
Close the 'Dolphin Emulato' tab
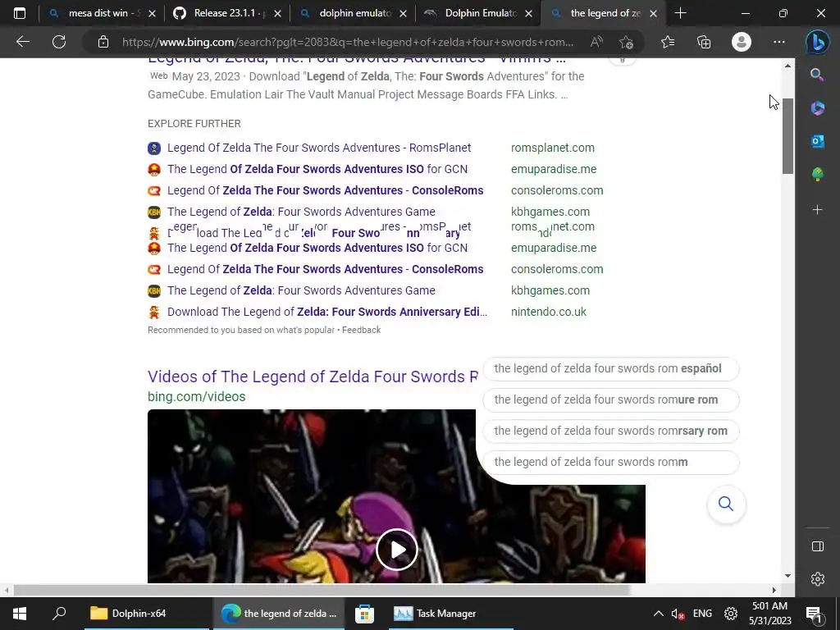(529, 13)
